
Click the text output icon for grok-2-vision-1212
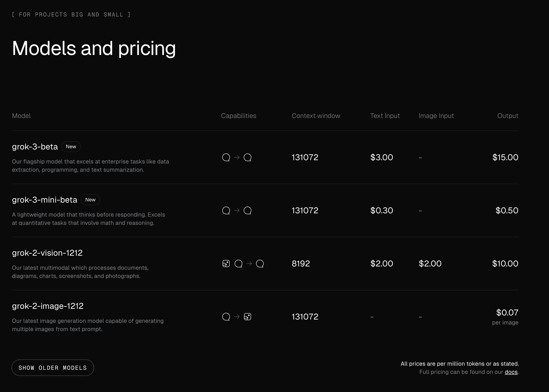pyautogui.click(x=260, y=264)
